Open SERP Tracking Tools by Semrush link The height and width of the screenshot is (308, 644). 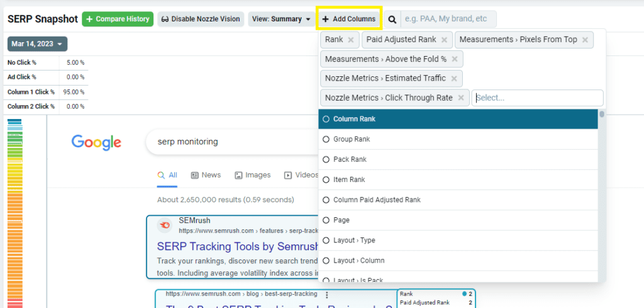click(237, 246)
